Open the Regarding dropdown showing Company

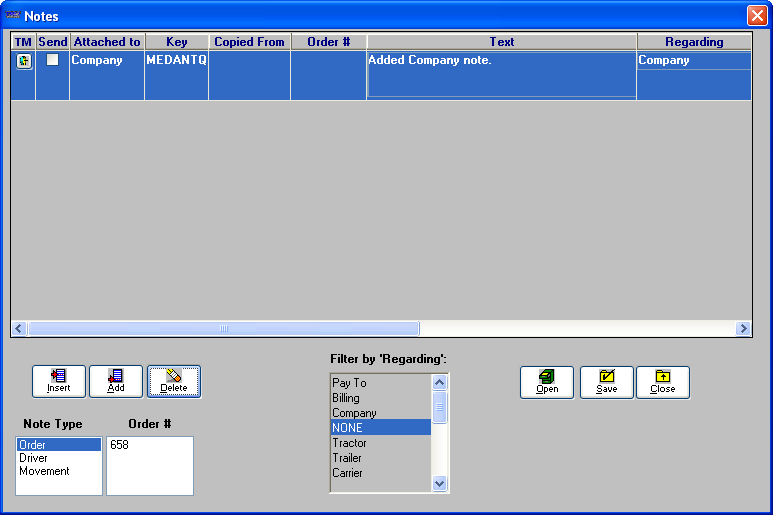click(x=694, y=60)
